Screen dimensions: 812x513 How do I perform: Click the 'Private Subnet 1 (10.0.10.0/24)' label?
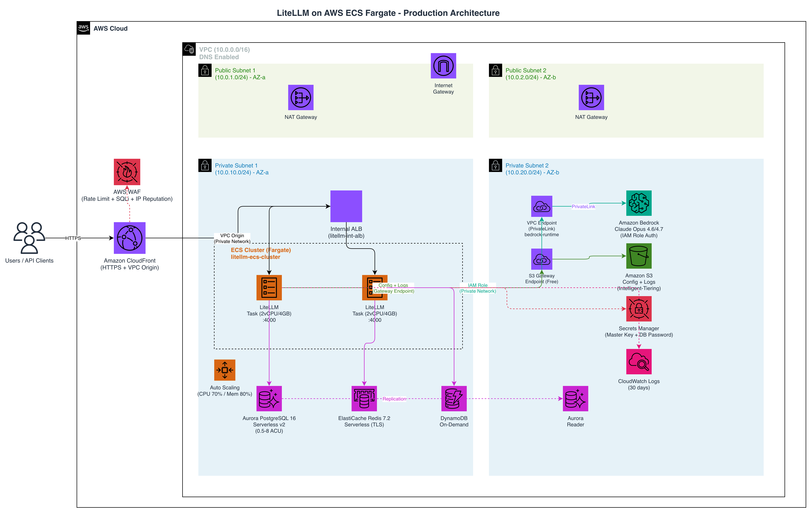(x=242, y=169)
